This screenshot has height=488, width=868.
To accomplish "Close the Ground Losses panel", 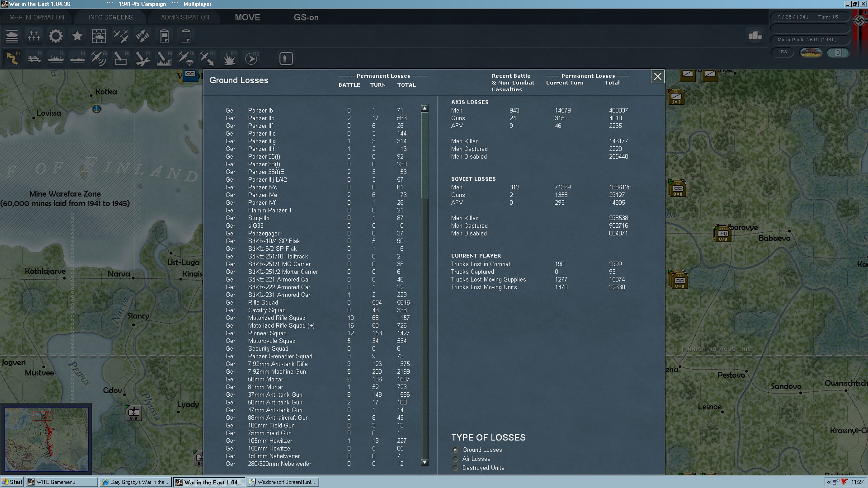I will [x=657, y=77].
